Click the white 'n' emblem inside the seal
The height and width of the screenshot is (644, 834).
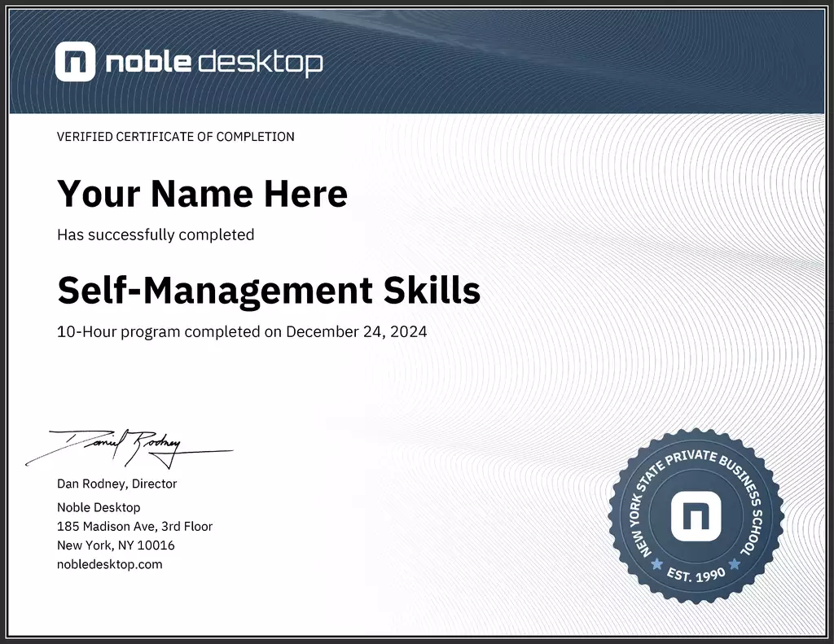point(696,517)
